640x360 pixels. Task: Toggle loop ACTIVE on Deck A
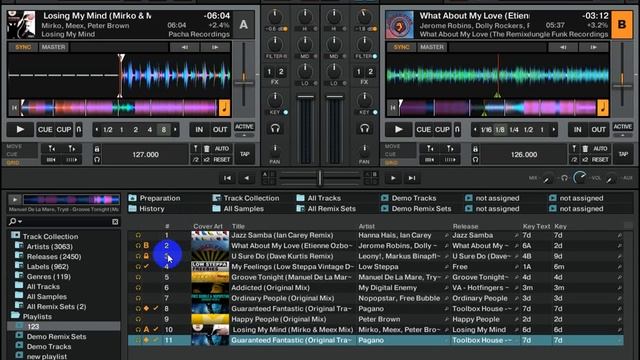pyautogui.click(x=244, y=127)
